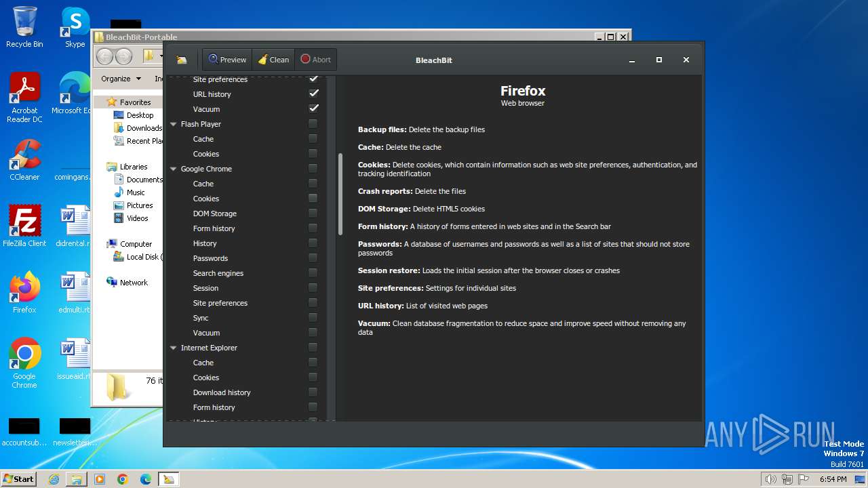868x488 pixels.
Task: Uncheck the Firefox URL history checkbox
Action: (x=313, y=94)
